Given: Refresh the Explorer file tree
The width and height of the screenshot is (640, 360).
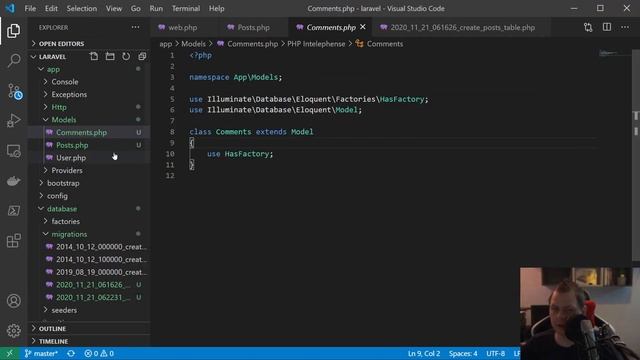Looking at the screenshot, I should pos(126,56).
